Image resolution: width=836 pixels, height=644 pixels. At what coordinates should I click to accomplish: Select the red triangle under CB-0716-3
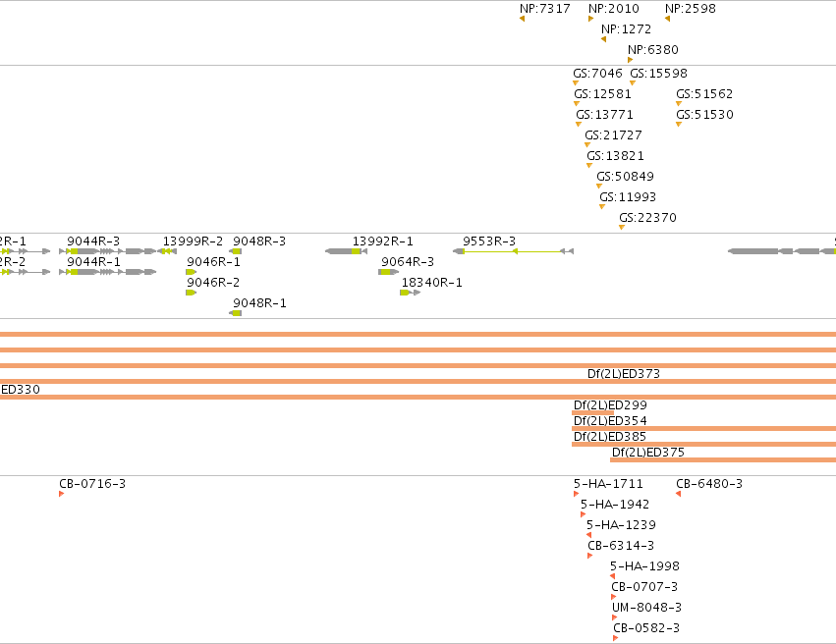pyautogui.click(x=61, y=494)
